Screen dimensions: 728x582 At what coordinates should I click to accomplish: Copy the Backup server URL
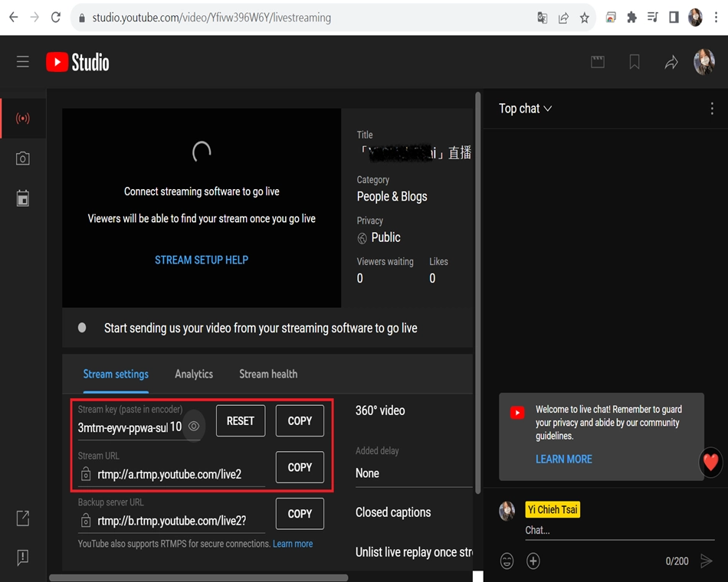click(300, 513)
